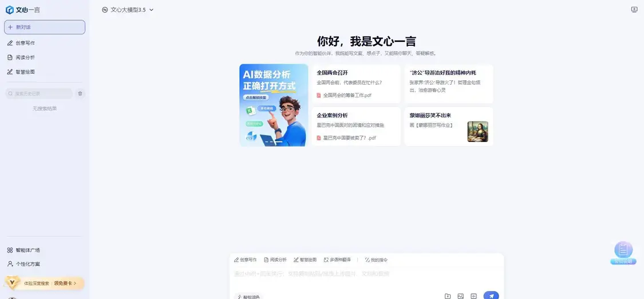644x299 pixels.
Task: Select 多语种翻译 above the input box
Action: tap(337, 260)
